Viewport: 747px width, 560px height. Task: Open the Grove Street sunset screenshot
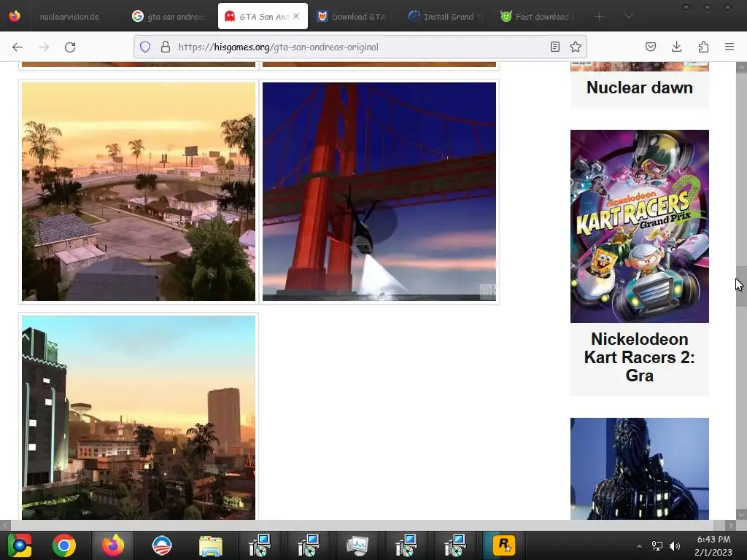tap(139, 192)
